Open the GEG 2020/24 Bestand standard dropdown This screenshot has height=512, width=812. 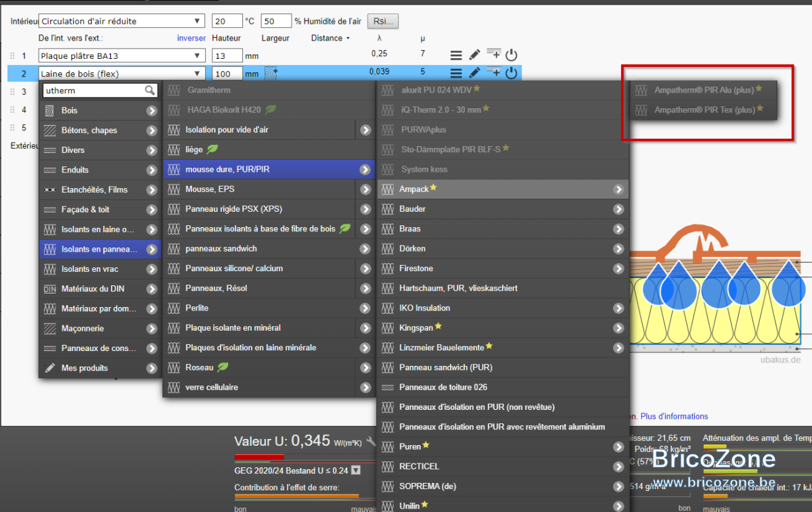click(x=356, y=471)
